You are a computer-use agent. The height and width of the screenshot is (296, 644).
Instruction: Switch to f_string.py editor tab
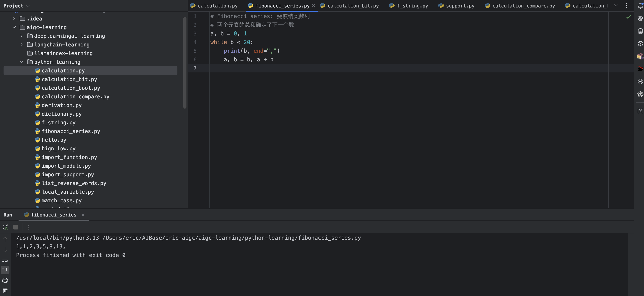click(x=409, y=6)
